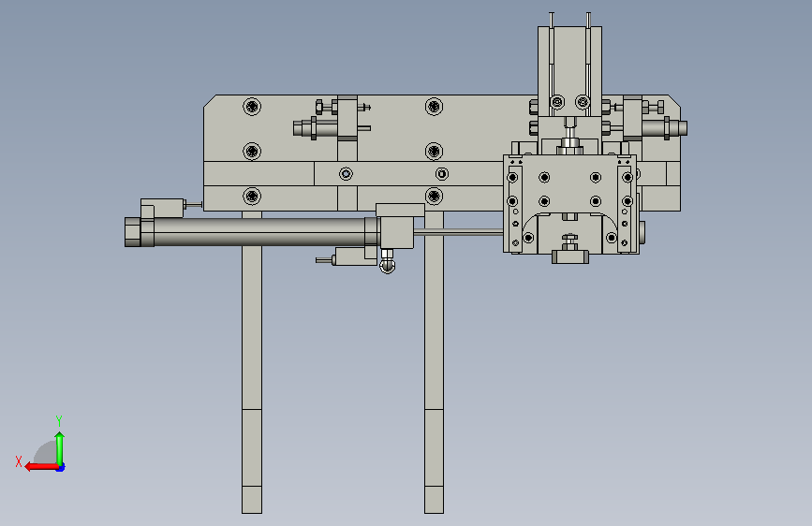812x526 pixels.
Task: Select the thin piston rod of the horizontal cylinder
Action: click(458, 233)
